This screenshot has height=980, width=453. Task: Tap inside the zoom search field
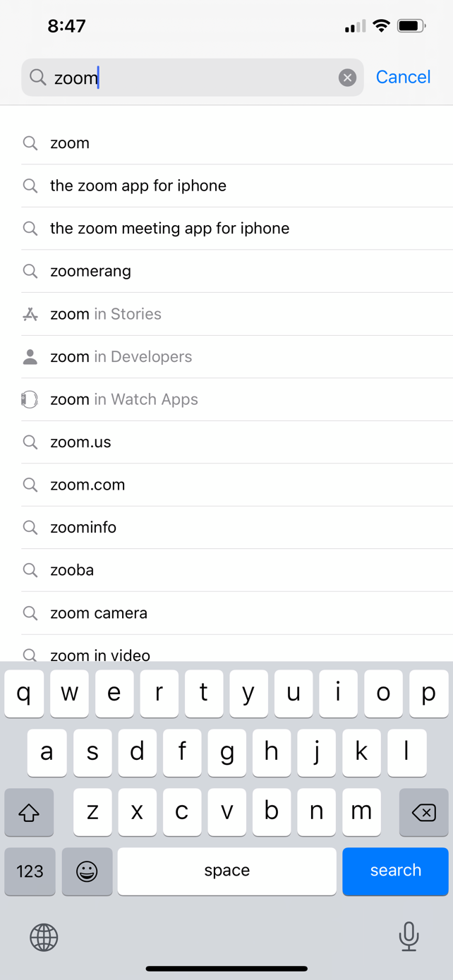pos(191,78)
